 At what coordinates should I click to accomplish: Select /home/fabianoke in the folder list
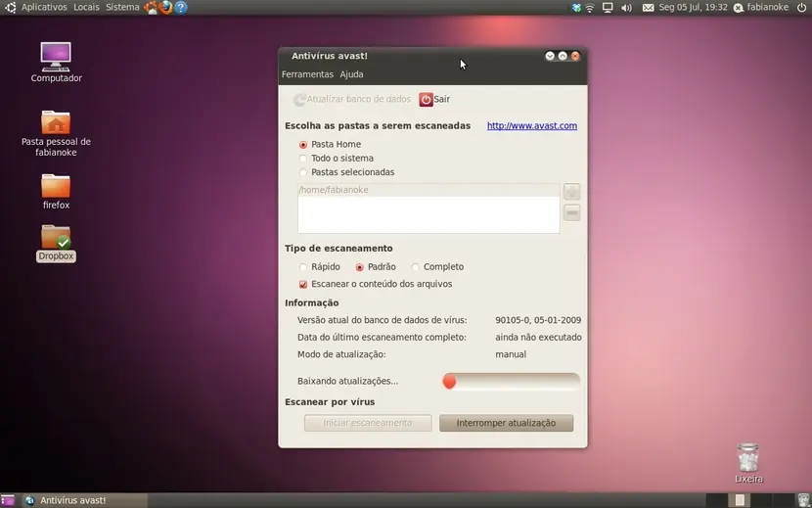[x=429, y=190]
